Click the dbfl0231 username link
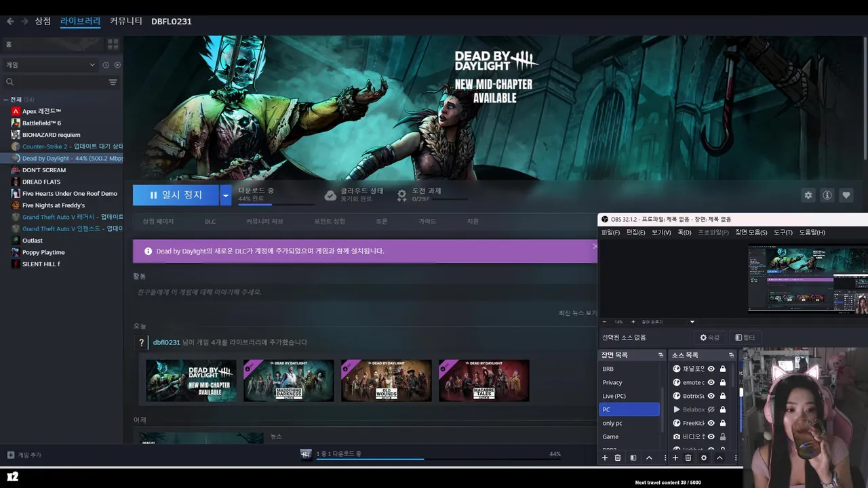Viewport: 868px width, 488px height. 167,343
